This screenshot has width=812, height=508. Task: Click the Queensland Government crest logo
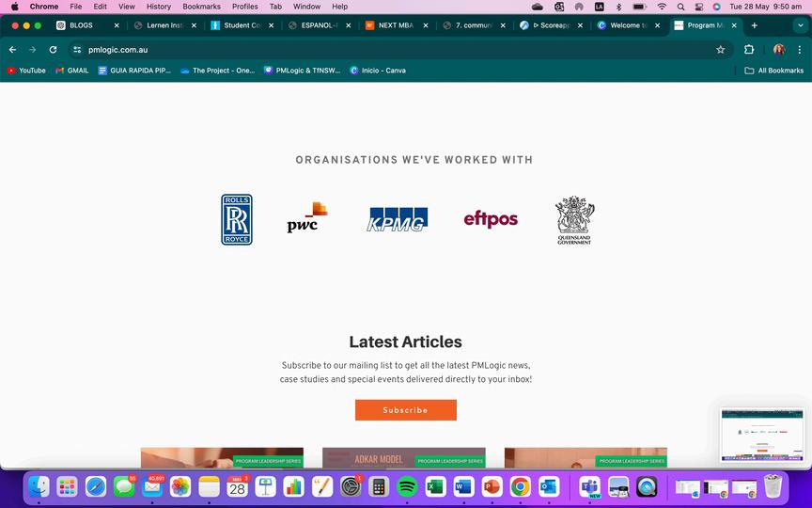pos(574,220)
